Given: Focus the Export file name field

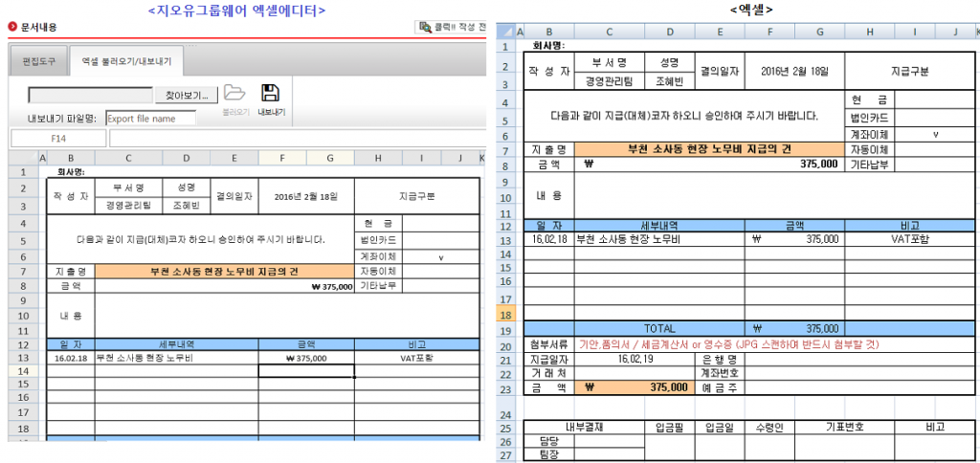Looking at the screenshot, I should [150, 119].
